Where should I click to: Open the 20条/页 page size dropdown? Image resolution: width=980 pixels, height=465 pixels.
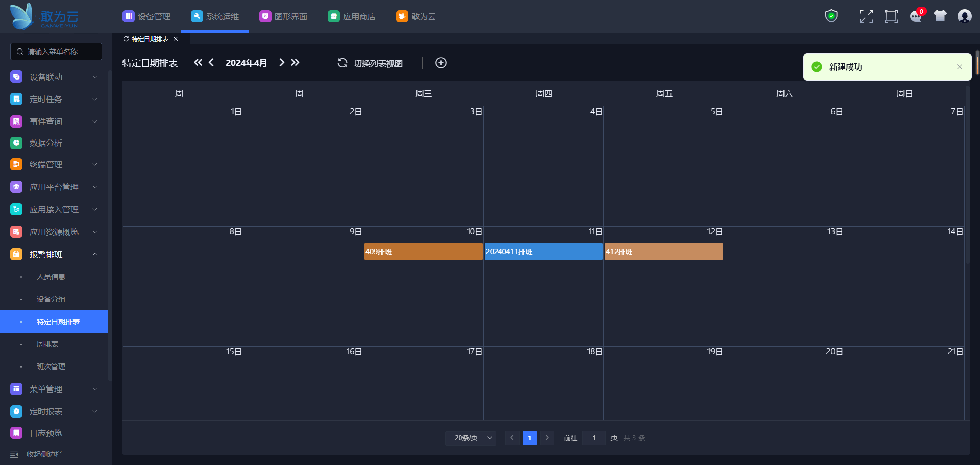[471, 438]
